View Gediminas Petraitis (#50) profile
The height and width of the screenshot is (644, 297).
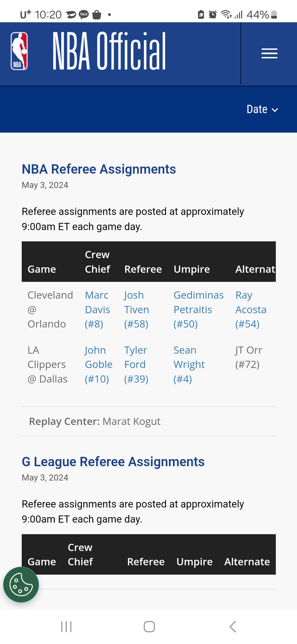(x=199, y=310)
